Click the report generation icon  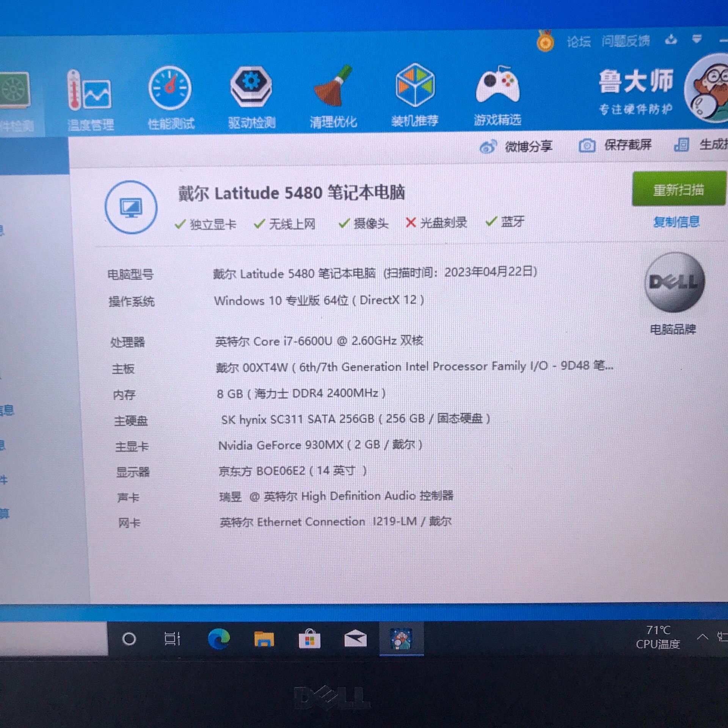(681, 145)
